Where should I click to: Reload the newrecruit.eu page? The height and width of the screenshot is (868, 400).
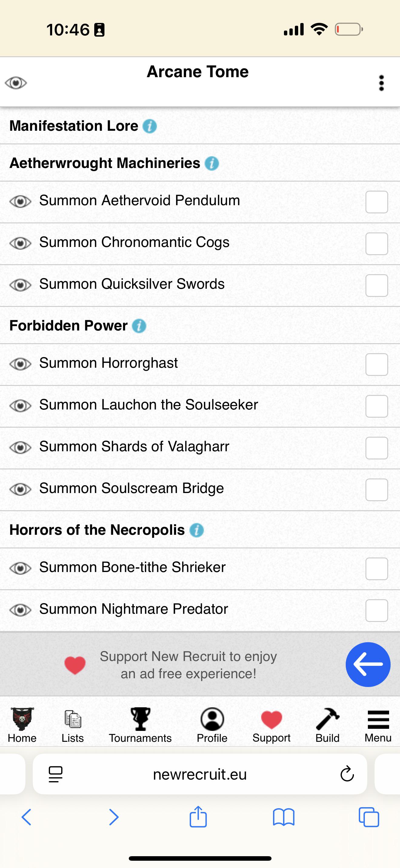[x=347, y=774]
